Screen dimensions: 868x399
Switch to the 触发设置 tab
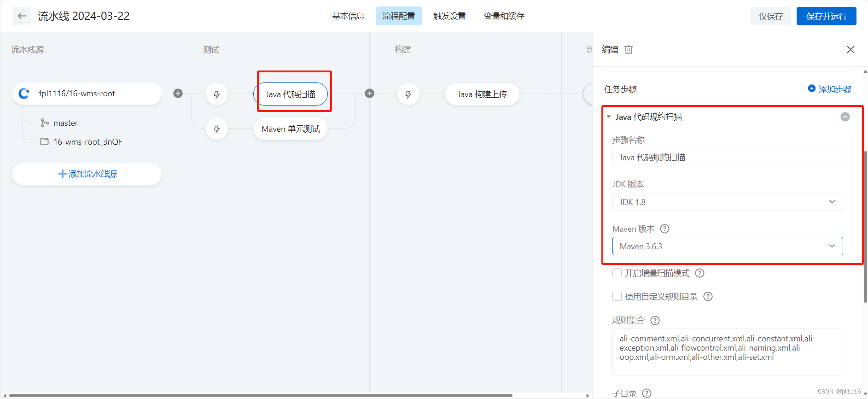click(x=449, y=16)
